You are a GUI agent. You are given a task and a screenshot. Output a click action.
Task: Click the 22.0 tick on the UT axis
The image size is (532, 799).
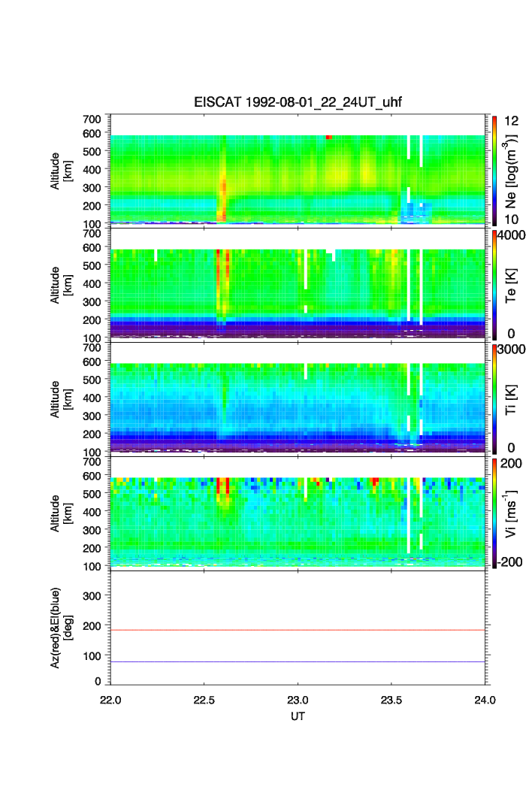click(x=110, y=700)
